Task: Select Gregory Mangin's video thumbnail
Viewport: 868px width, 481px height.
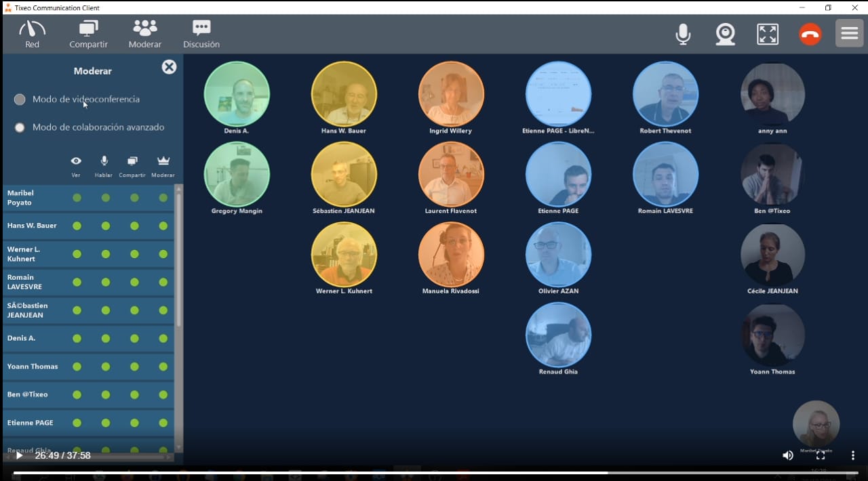Action: (x=237, y=174)
